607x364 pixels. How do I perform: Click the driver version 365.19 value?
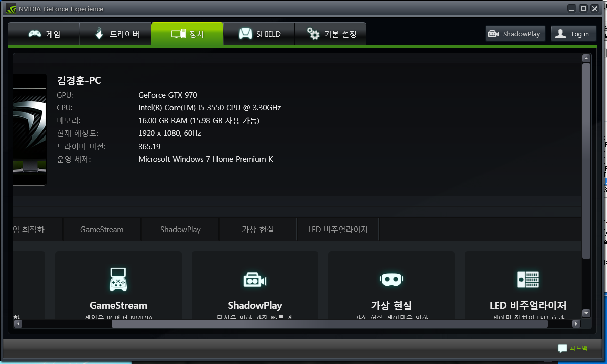(149, 147)
